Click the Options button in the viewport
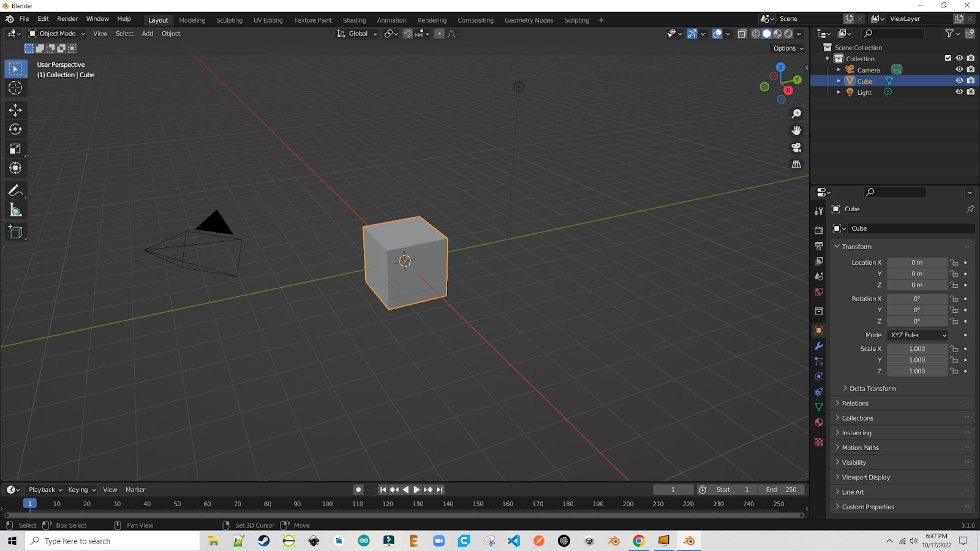Image resolution: width=980 pixels, height=551 pixels. 786,48
